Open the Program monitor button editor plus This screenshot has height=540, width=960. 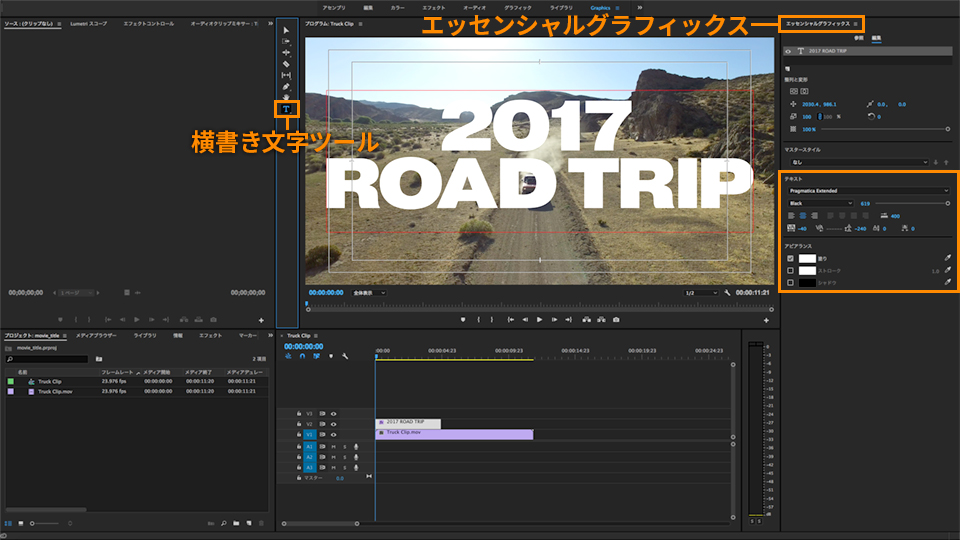coord(766,320)
